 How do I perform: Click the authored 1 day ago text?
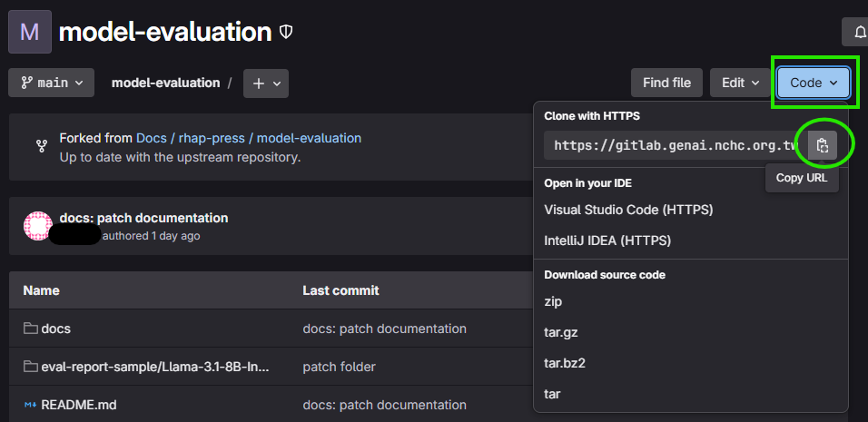[x=151, y=236]
